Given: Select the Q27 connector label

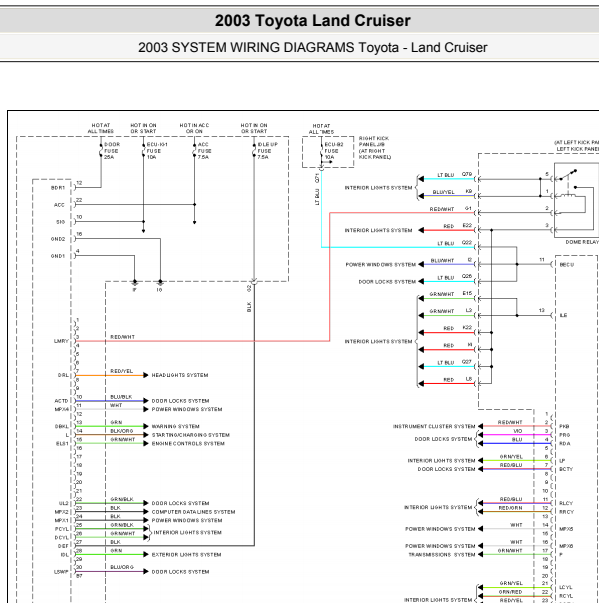Looking at the screenshot, I should click(x=467, y=361).
